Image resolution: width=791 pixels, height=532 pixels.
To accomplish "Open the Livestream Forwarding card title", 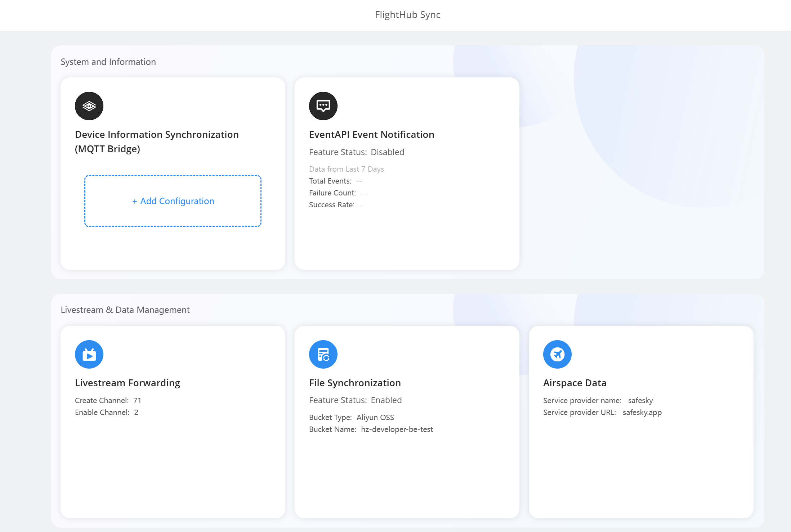I will click(x=128, y=383).
